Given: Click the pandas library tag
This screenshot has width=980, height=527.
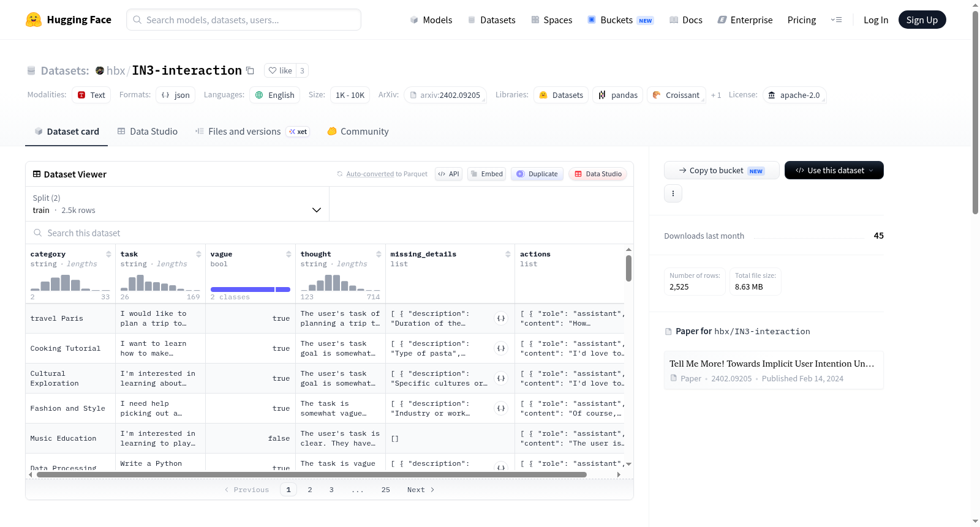Looking at the screenshot, I should 618,95.
